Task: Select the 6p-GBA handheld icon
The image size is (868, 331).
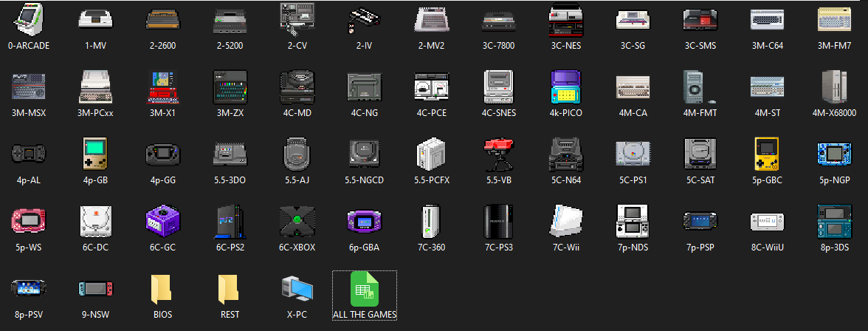Action: click(365, 221)
